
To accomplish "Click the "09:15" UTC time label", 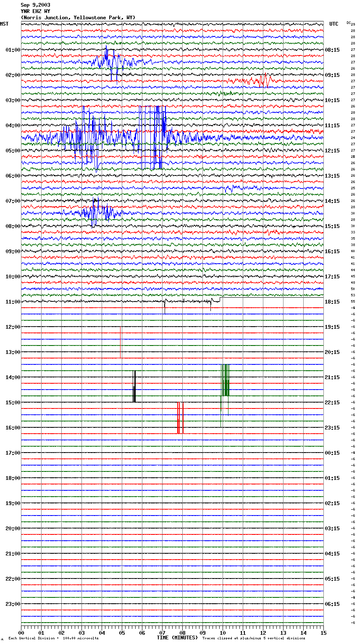I will tap(332, 75).
